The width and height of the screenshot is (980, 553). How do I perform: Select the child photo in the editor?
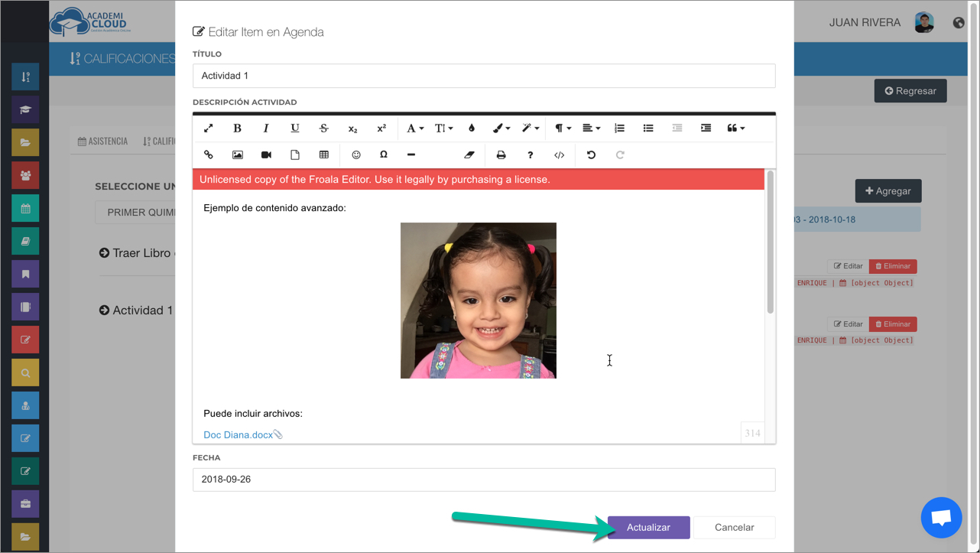click(479, 301)
